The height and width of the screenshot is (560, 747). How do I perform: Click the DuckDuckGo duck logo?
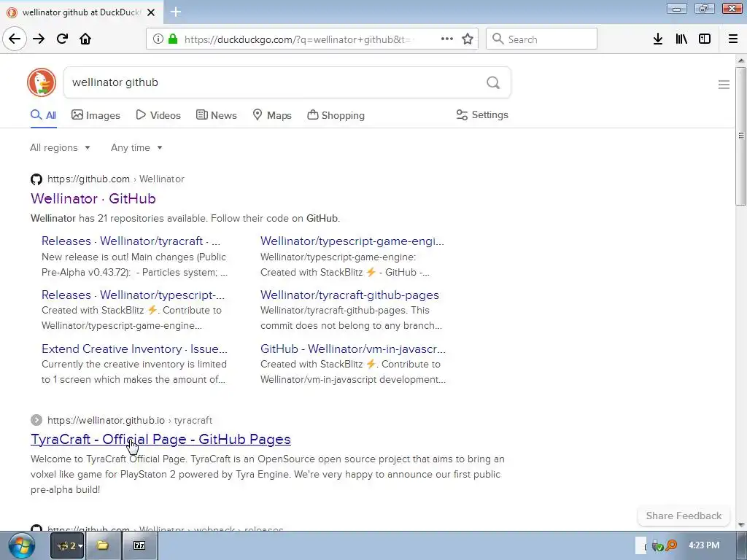tap(42, 82)
